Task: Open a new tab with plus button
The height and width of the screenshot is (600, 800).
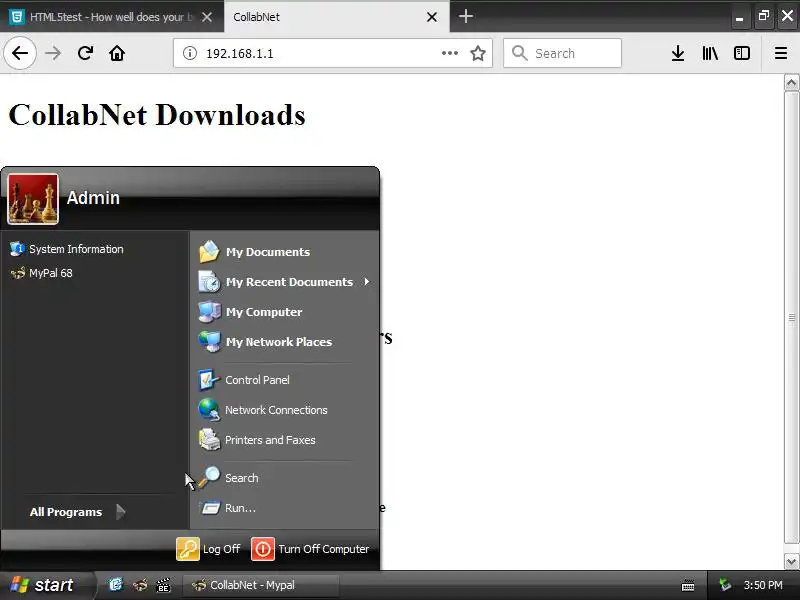Action: (465, 16)
